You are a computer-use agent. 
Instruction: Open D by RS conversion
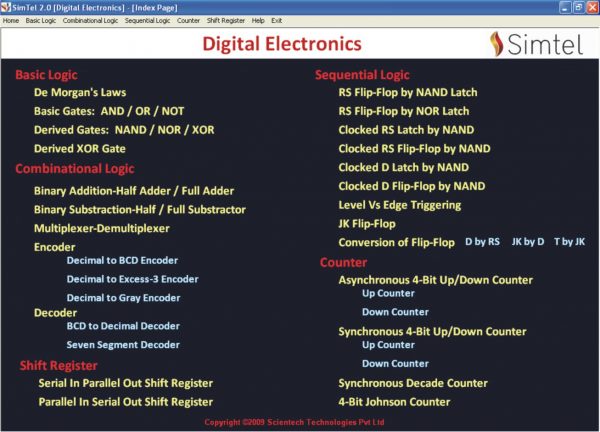point(482,242)
